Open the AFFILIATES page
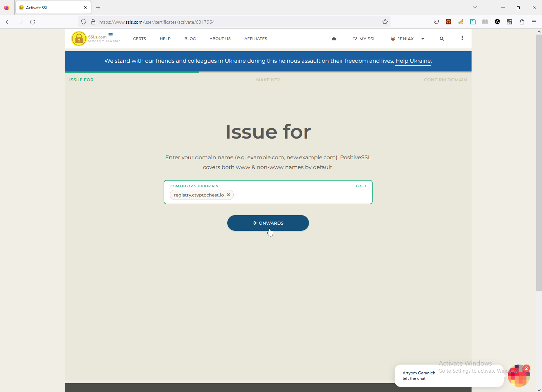This screenshot has width=542, height=392. pos(256,39)
